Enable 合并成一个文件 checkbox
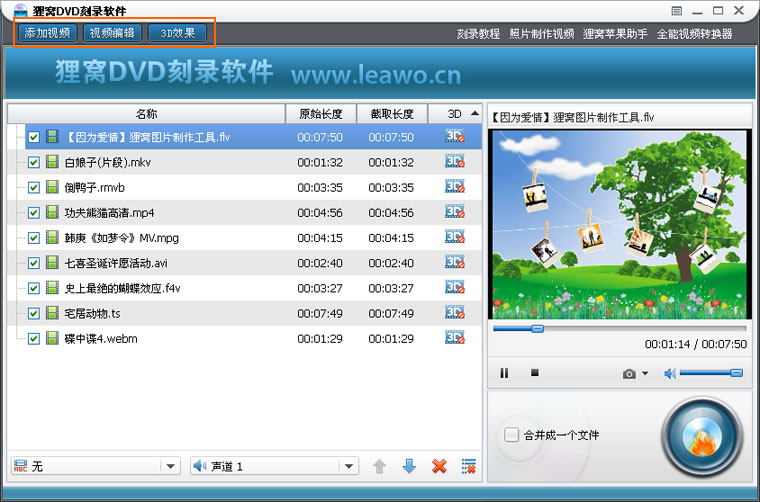The height and width of the screenshot is (502, 760). coord(511,435)
